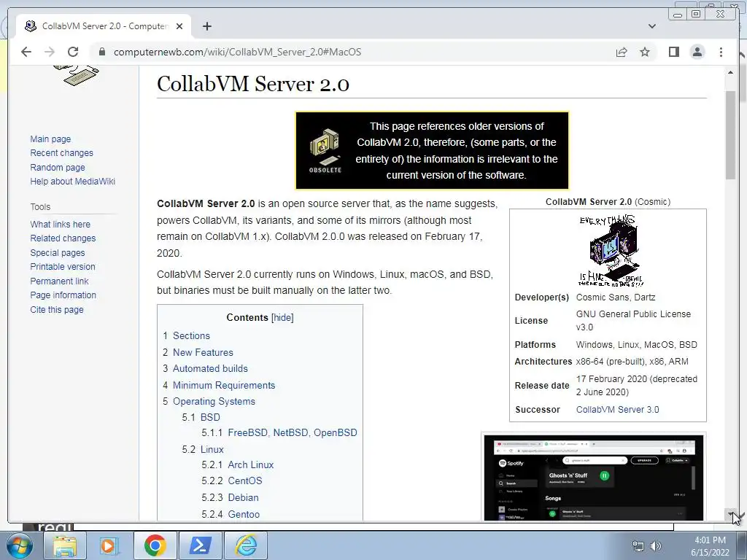Jump to 5.1 BSD section
This screenshot has height=560, width=747.
(210, 418)
